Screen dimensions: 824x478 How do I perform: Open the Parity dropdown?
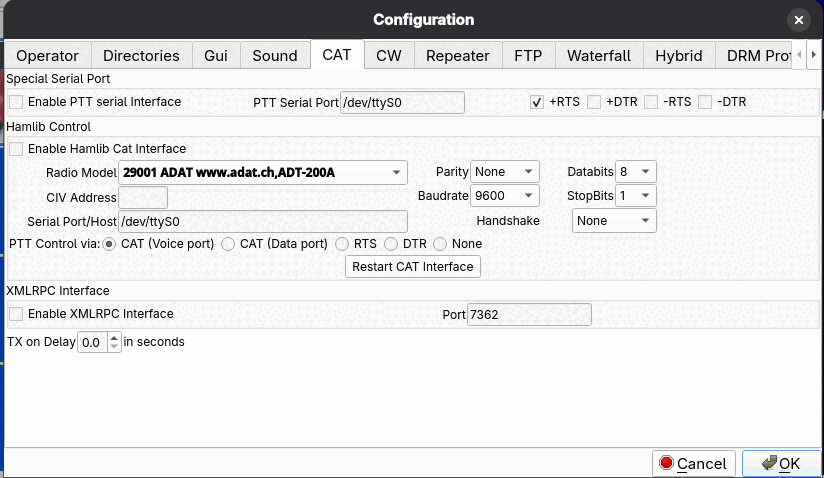[504, 172]
